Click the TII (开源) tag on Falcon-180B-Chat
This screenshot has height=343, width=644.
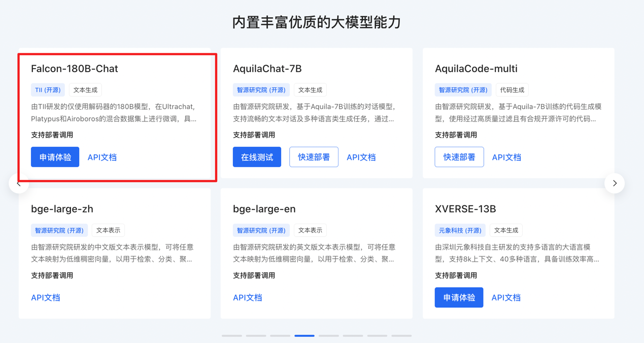(x=48, y=90)
